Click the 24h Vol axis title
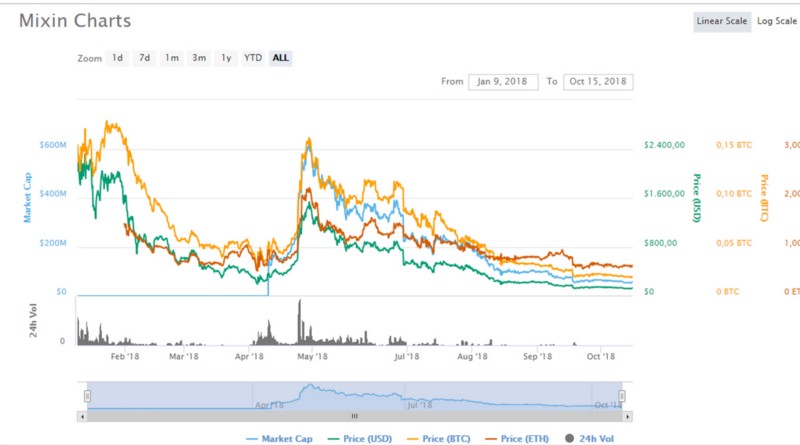 pos(33,320)
